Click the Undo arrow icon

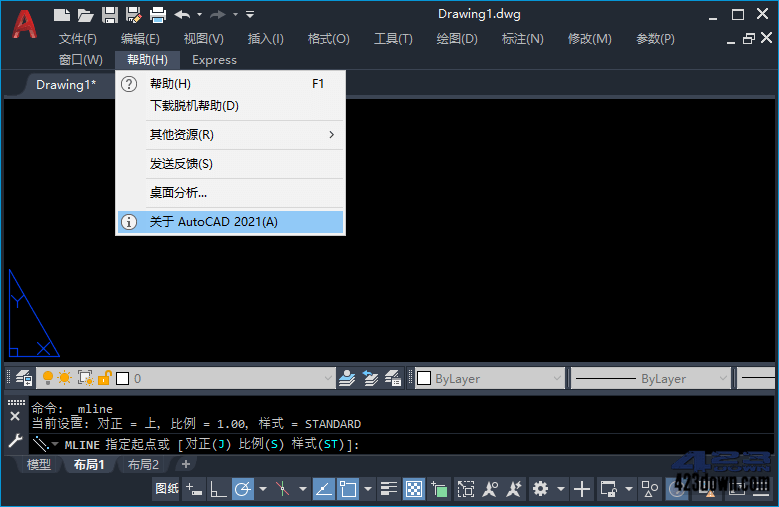pos(182,15)
